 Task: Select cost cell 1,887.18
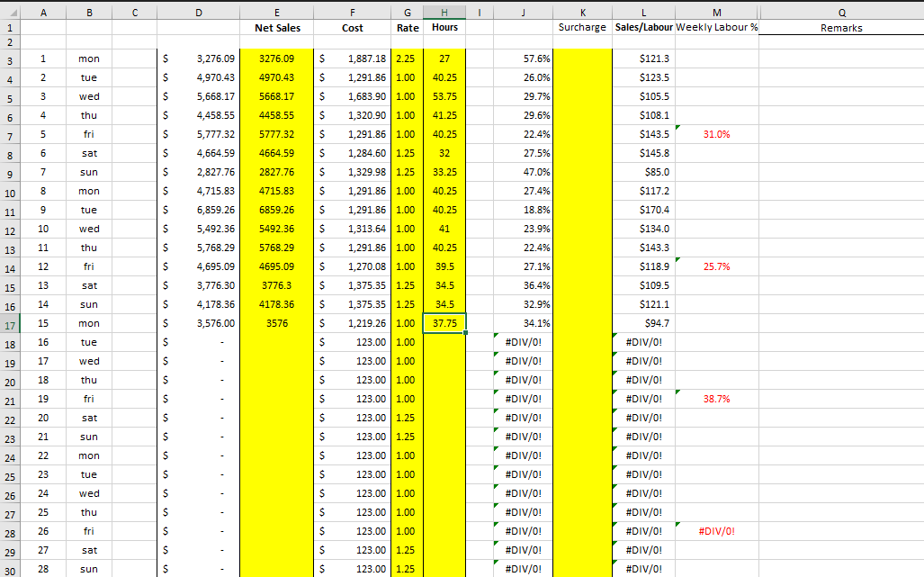[353, 59]
